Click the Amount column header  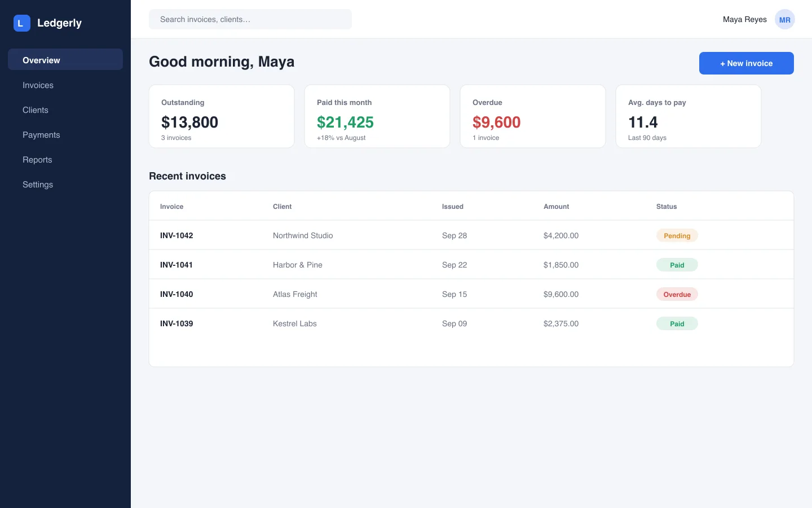(x=556, y=207)
